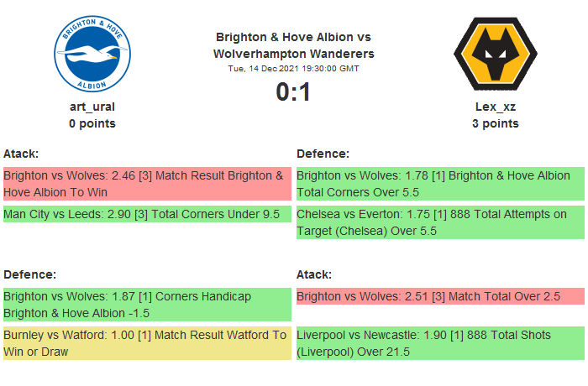The height and width of the screenshot is (386, 588).
Task: Click the 0:1 match score
Action: [x=293, y=91]
